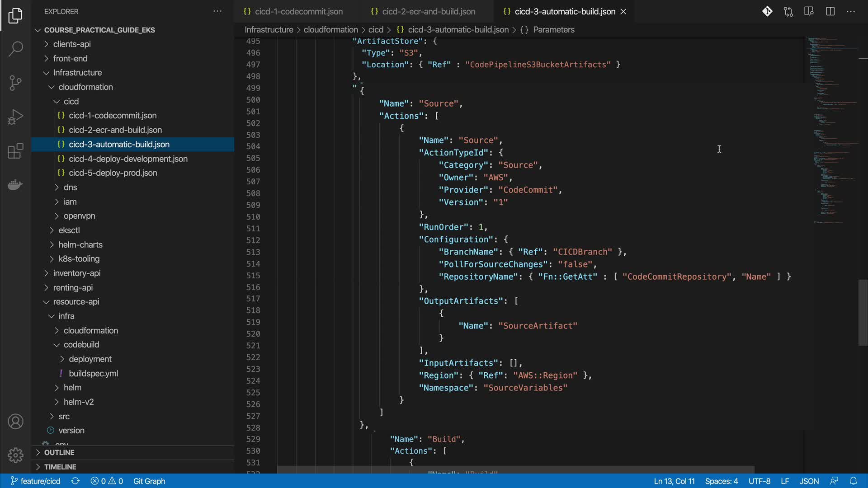This screenshot has width=868, height=488.
Task: Open the Search view in activity bar
Action: point(15,49)
